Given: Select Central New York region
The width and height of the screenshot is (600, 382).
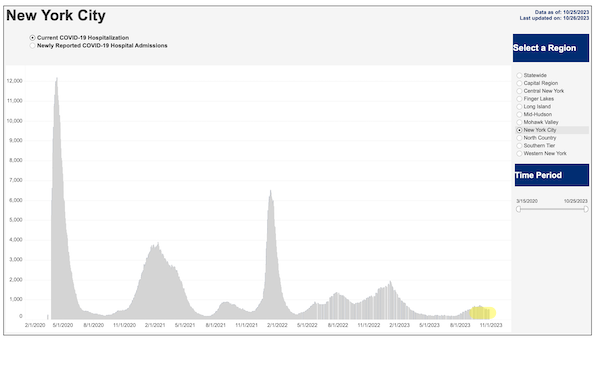Looking at the screenshot, I should 519,91.
